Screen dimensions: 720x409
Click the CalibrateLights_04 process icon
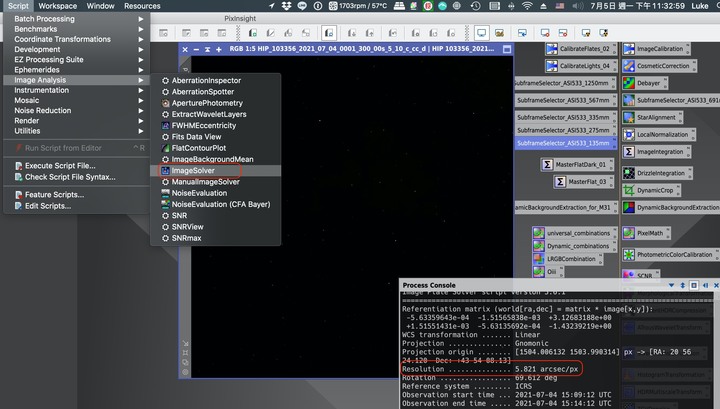tap(579, 66)
